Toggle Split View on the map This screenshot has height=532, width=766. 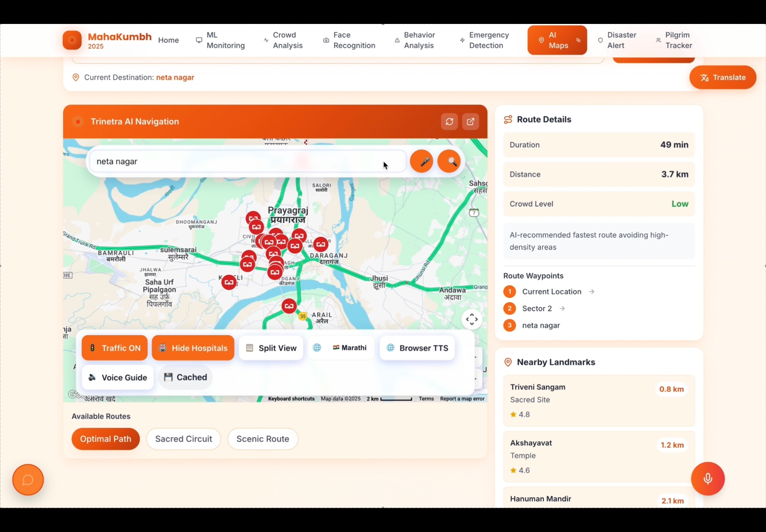click(271, 348)
